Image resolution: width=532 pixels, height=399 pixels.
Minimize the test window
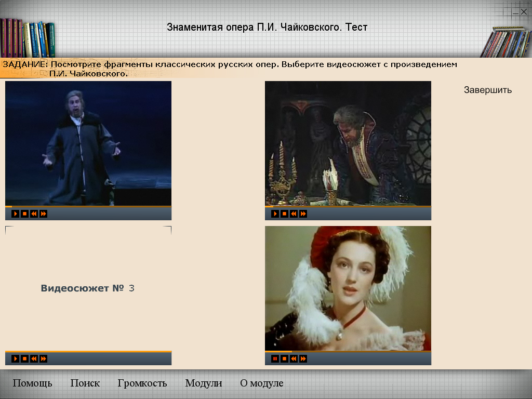pos(516,12)
